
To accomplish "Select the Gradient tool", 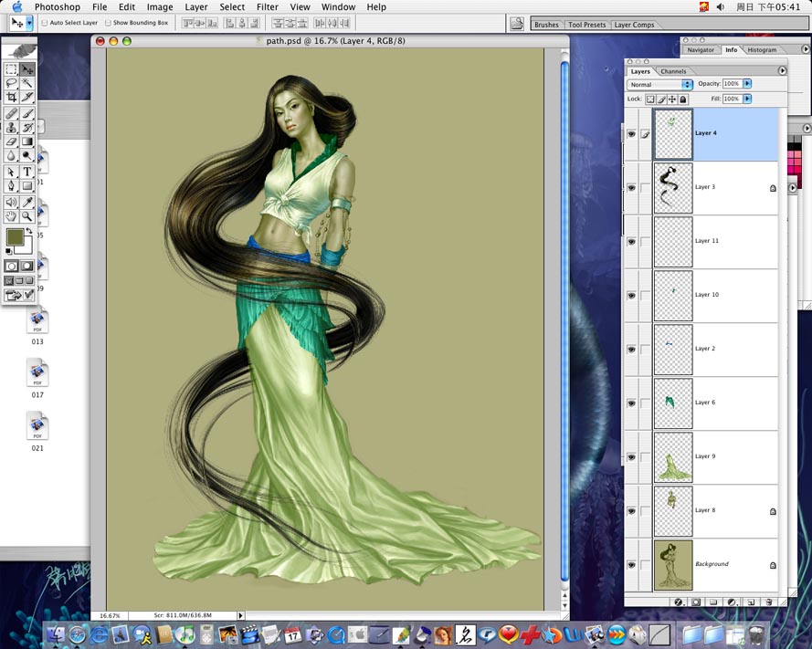I will [x=27, y=141].
